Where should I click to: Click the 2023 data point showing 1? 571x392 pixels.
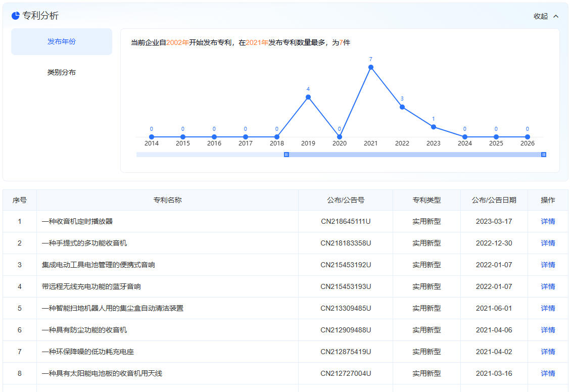(x=434, y=127)
